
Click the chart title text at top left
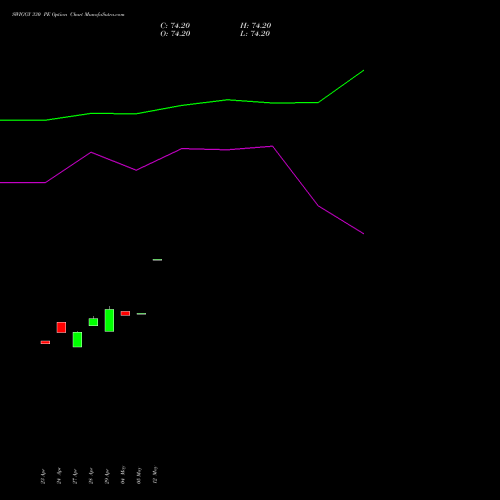pyautogui.click(x=68, y=15)
